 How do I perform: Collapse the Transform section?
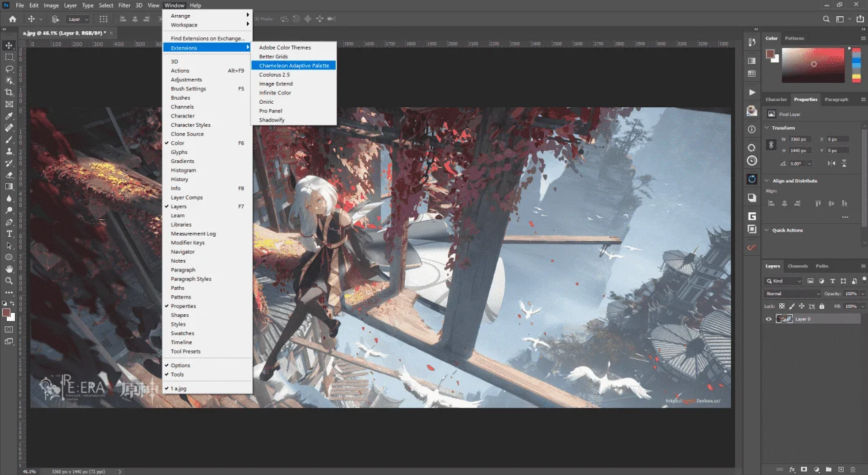tap(767, 128)
